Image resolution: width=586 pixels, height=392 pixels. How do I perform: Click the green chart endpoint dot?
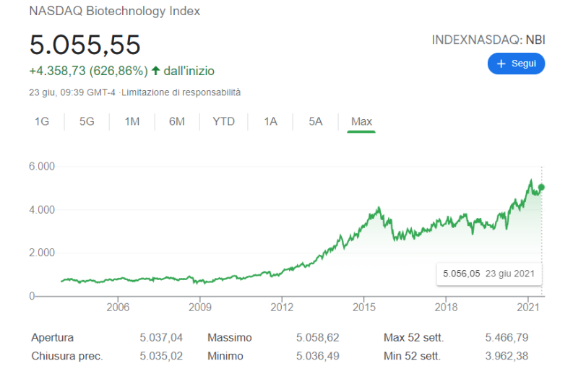click(x=541, y=188)
